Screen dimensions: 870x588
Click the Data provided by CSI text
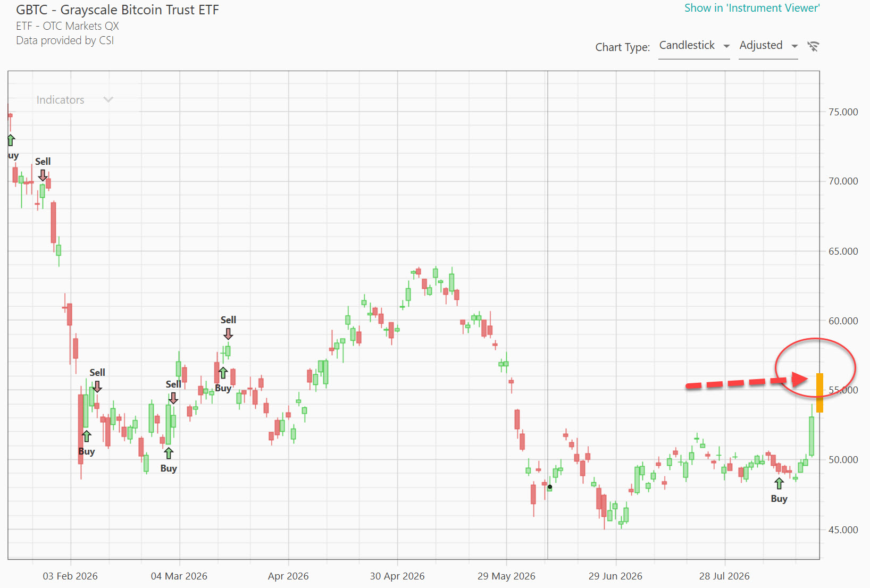(x=65, y=40)
